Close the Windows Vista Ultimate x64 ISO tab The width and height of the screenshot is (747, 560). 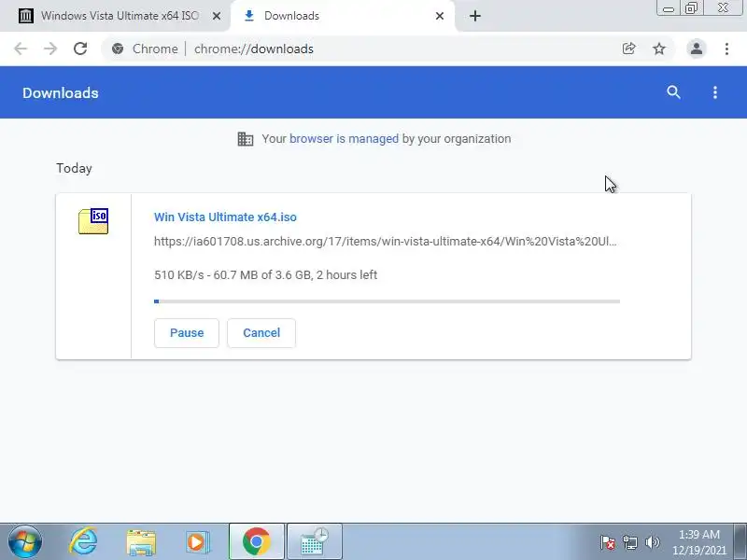click(217, 16)
